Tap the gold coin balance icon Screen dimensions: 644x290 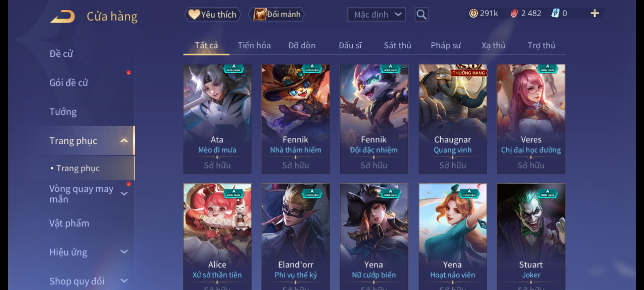point(473,13)
